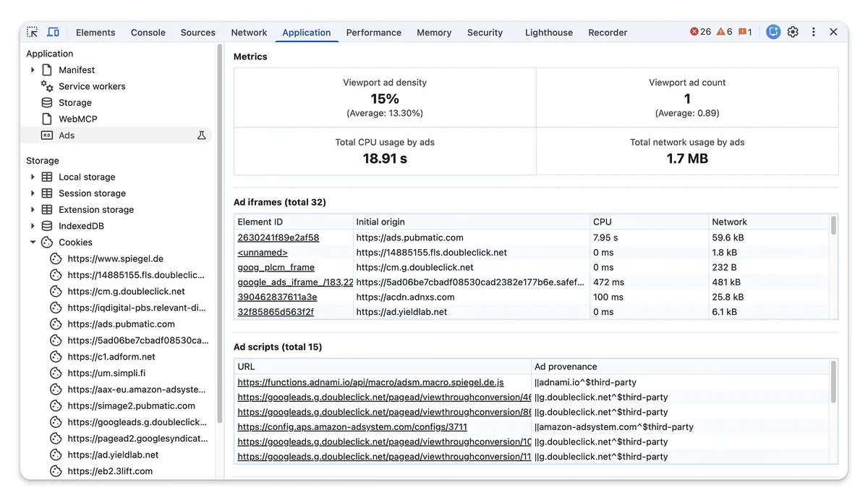The image size is (868, 501).
Task: Open the three-dot DevTools menu
Action: point(813,32)
